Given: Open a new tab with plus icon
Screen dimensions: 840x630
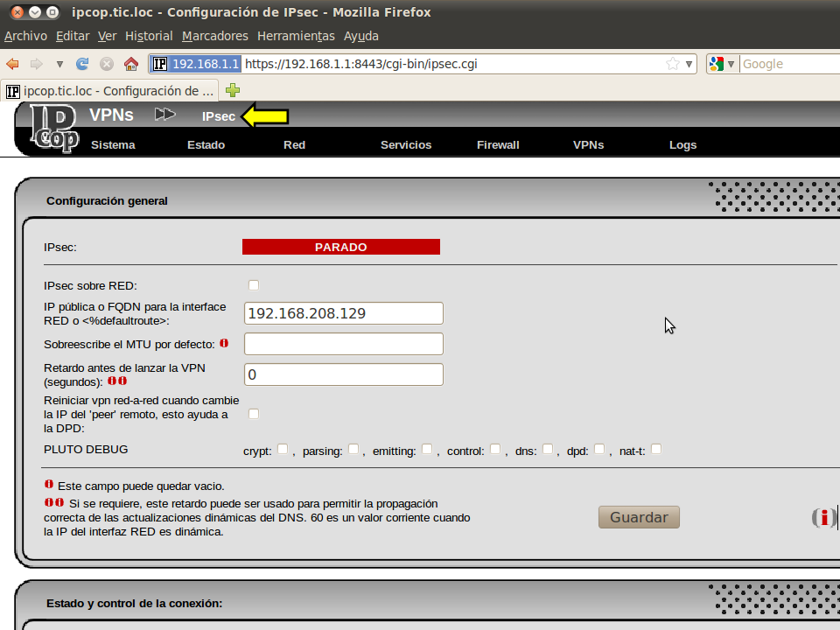Looking at the screenshot, I should pos(233,90).
